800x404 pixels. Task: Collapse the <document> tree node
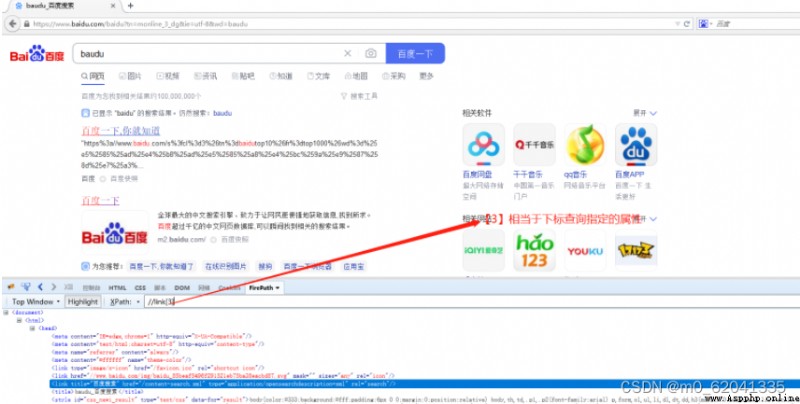[6, 312]
